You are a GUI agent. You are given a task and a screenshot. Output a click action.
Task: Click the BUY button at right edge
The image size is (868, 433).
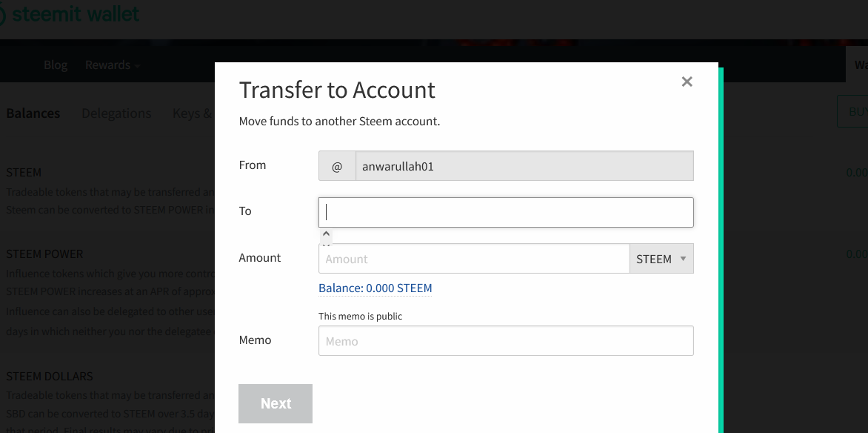click(x=852, y=111)
